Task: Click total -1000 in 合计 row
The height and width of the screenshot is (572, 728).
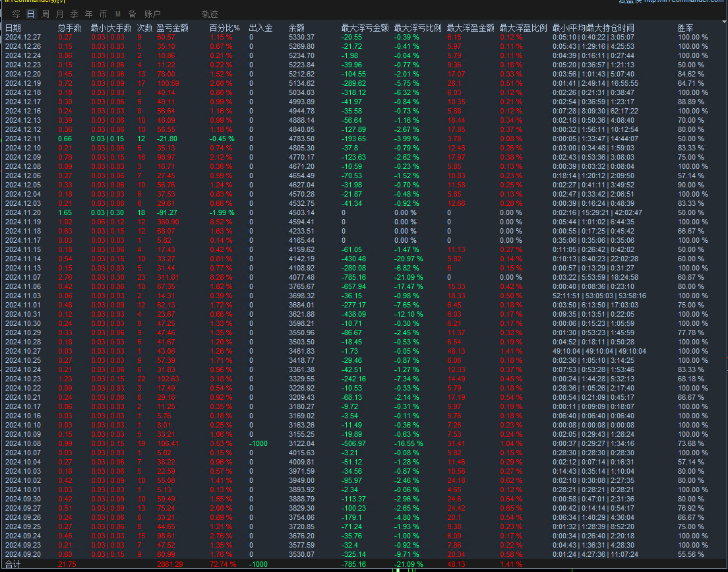Action: [x=258, y=564]
